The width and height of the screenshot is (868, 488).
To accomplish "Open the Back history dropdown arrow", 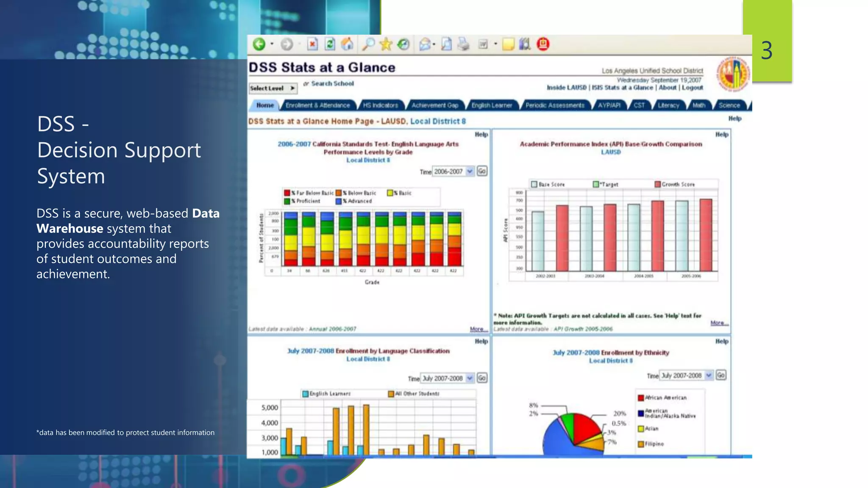I will click(x=272, y=44).
